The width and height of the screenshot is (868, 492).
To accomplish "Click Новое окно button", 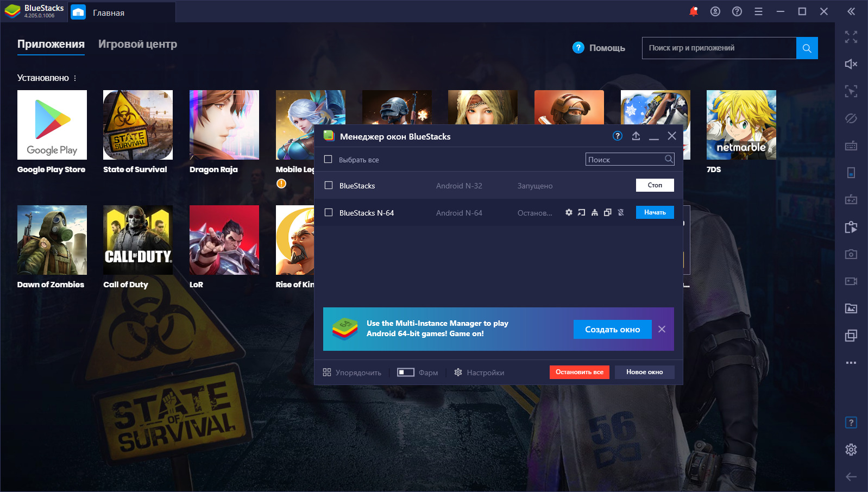I will point(645,372).
